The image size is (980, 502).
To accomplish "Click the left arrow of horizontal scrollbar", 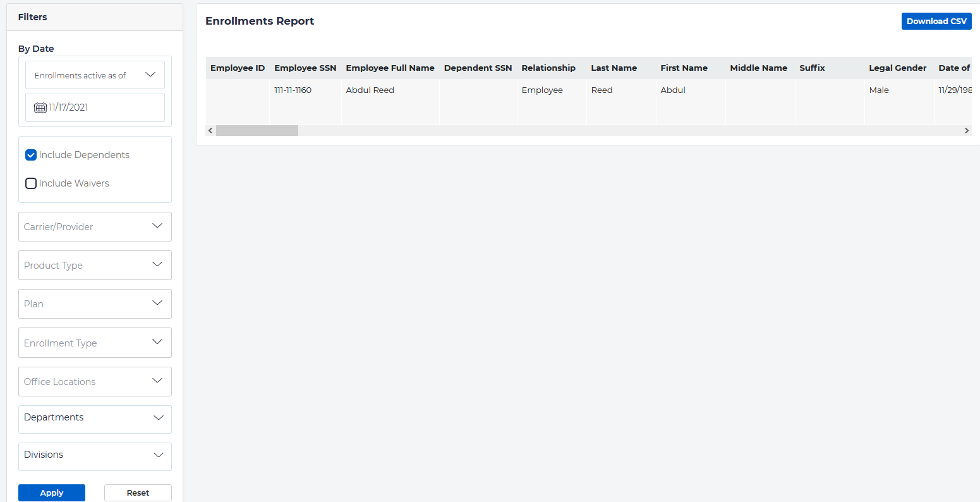I will click(210, 130).
